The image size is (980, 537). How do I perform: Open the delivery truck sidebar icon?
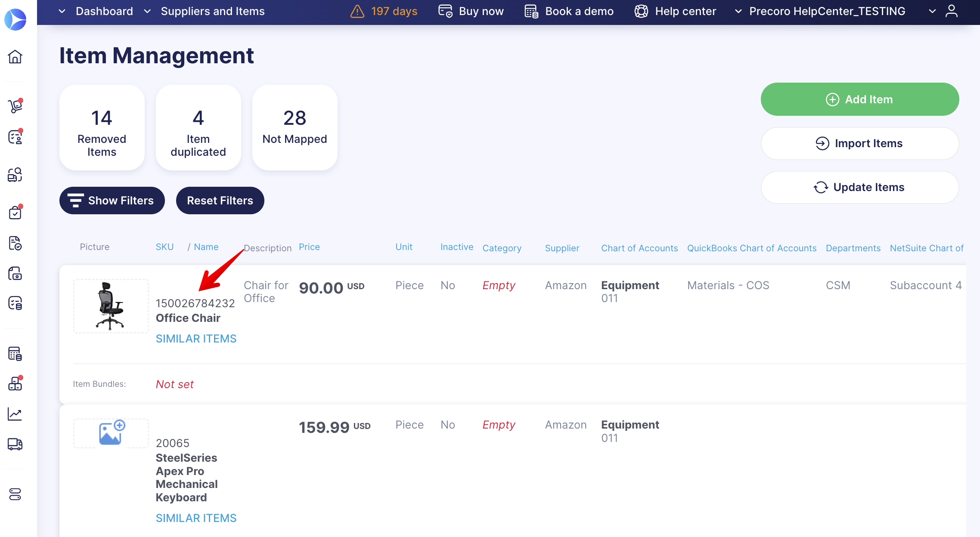tap(15, 444)
